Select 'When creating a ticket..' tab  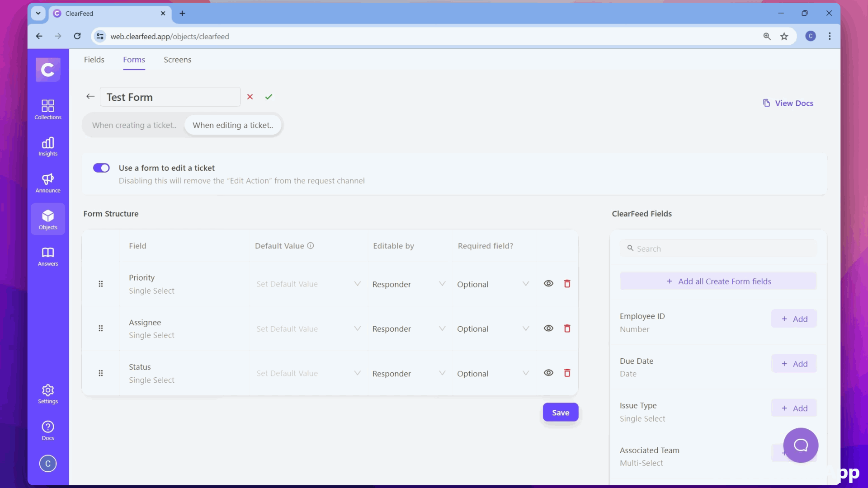point(134,125)
